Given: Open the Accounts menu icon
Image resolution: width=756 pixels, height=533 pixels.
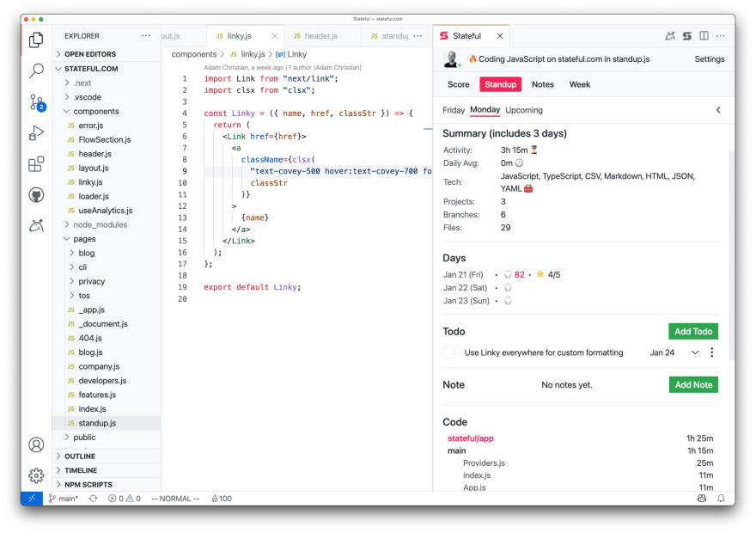Looking at the screenshot, I should pos(36,444).
